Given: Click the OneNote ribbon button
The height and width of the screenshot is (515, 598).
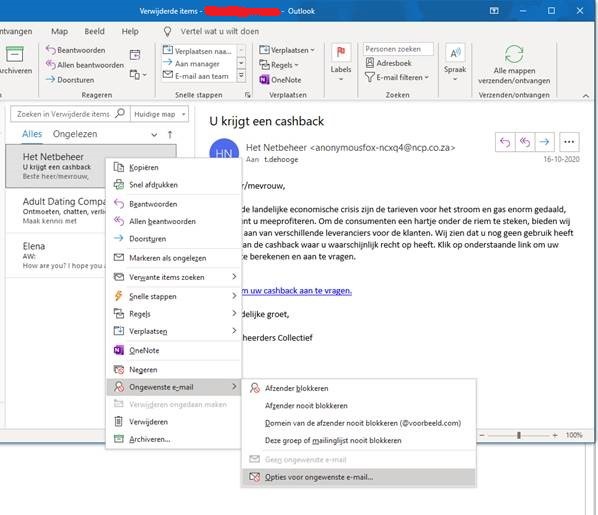Looking at the screenshot, I should tap(280, 80).
